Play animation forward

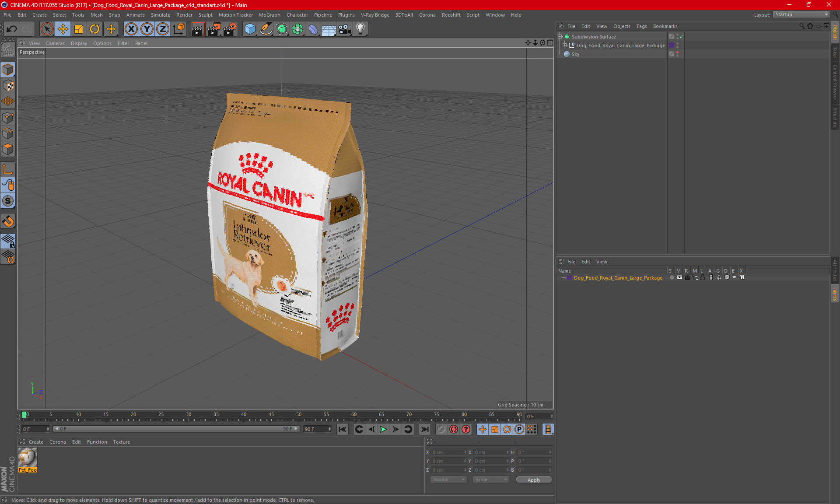click(x=383, y=429)
